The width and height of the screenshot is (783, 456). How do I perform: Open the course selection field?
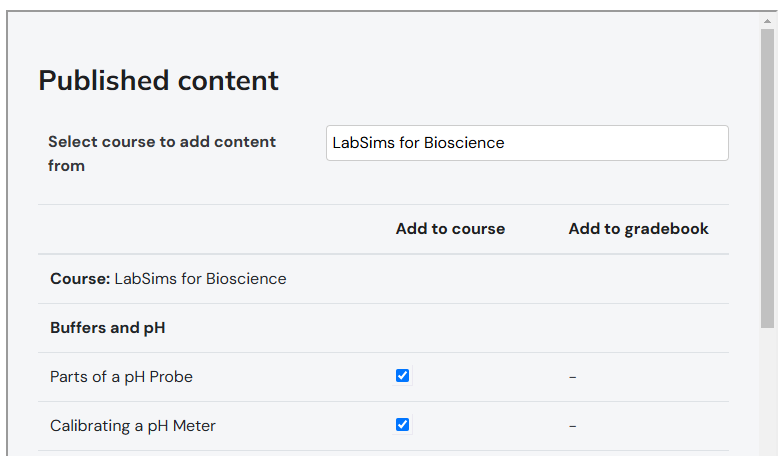pos(527,143)
